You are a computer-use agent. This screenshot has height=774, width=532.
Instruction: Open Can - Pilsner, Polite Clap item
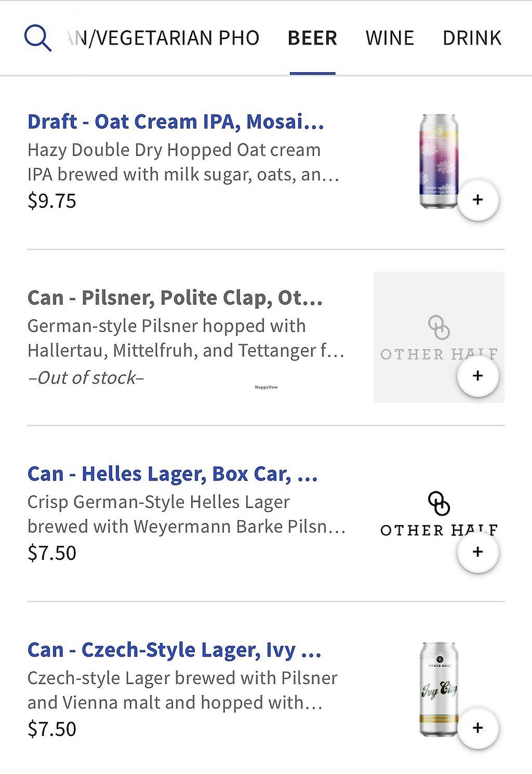point(175,297)
